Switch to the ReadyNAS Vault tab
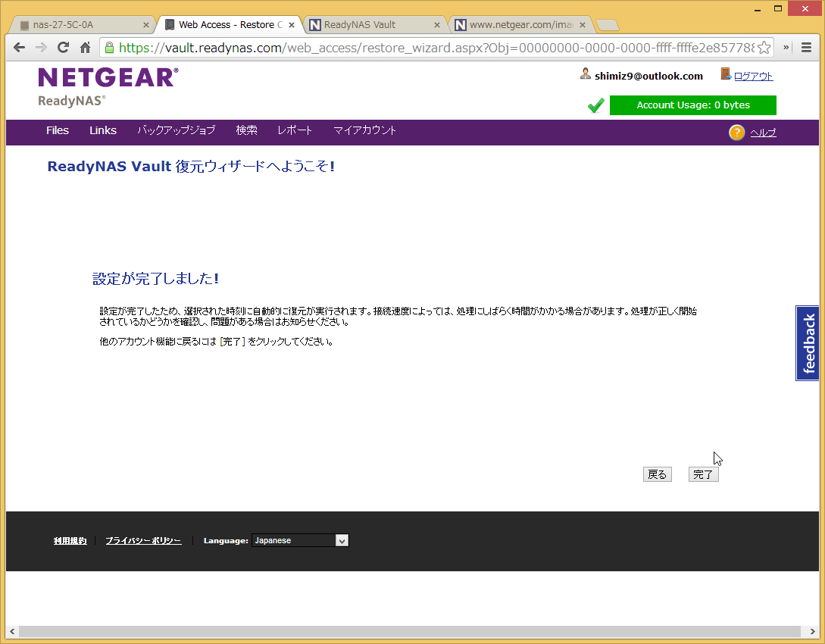This screenshot has height=644, width=825. 375,25
